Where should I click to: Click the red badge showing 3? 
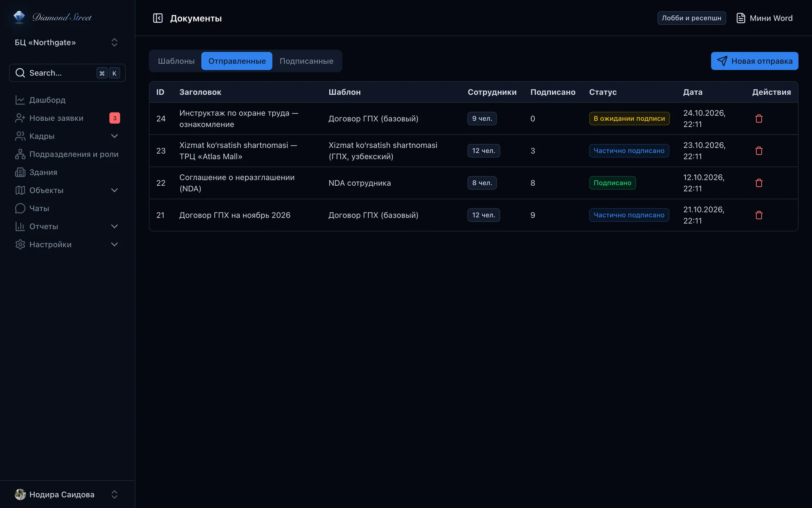click(x=114, y=118)
